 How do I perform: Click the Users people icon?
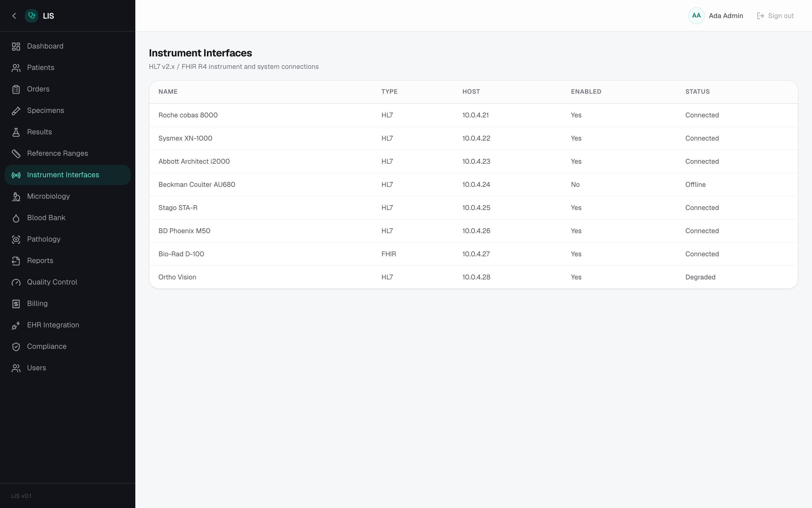click(16, 368)
